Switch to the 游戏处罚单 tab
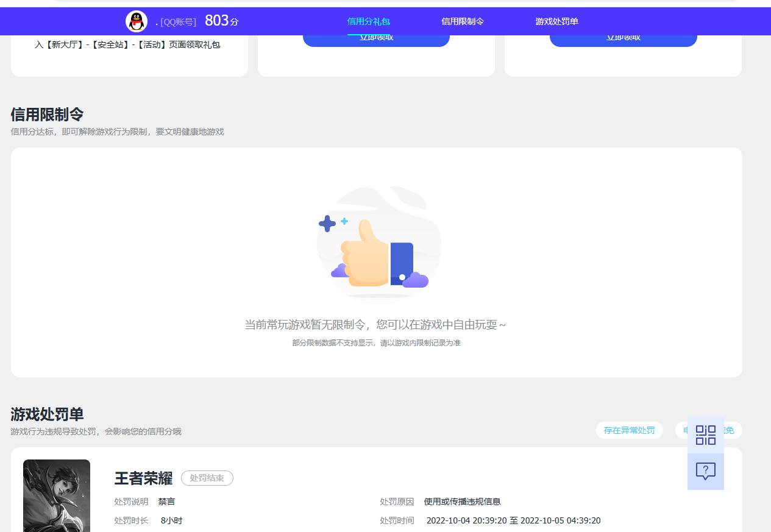 pos(556,21)
